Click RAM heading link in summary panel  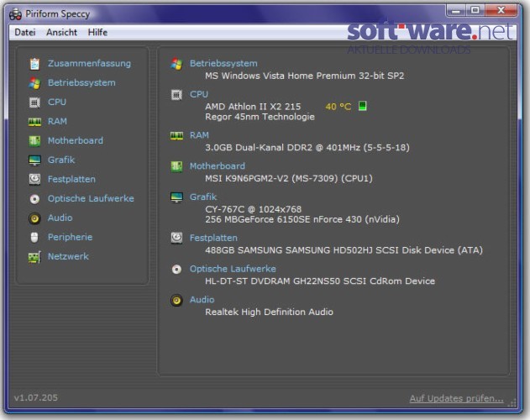click(199, 135)
